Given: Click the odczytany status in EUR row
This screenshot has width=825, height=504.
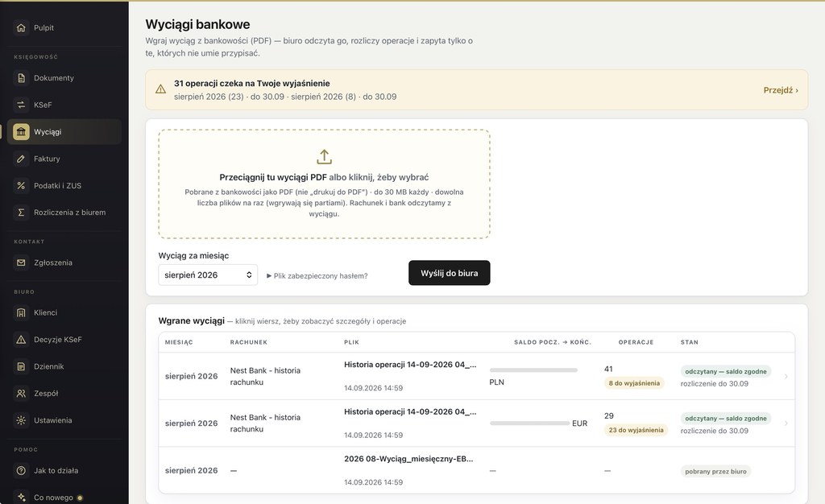Looking at the screenshot, I should (x=726, y=419).
